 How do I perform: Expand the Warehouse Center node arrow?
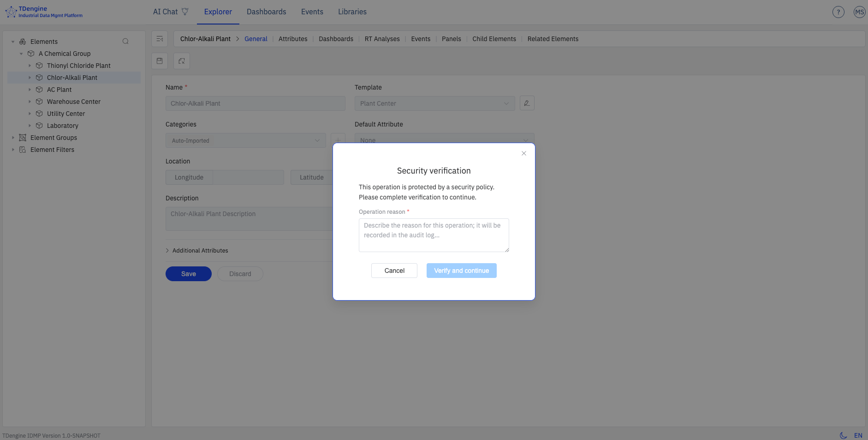pyautogui.click(x=30, y=102)
